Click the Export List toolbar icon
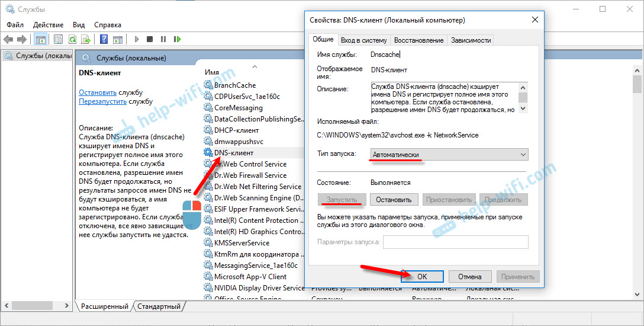 [x=85, y=39]
